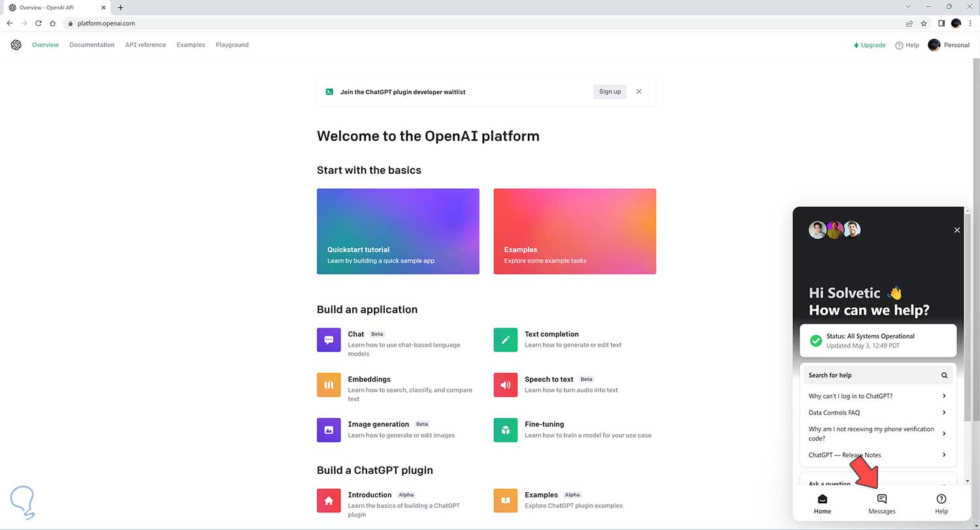Click the Search for help field
The height and width of the screenshot is (530, 980).
[x=878, y=375]
